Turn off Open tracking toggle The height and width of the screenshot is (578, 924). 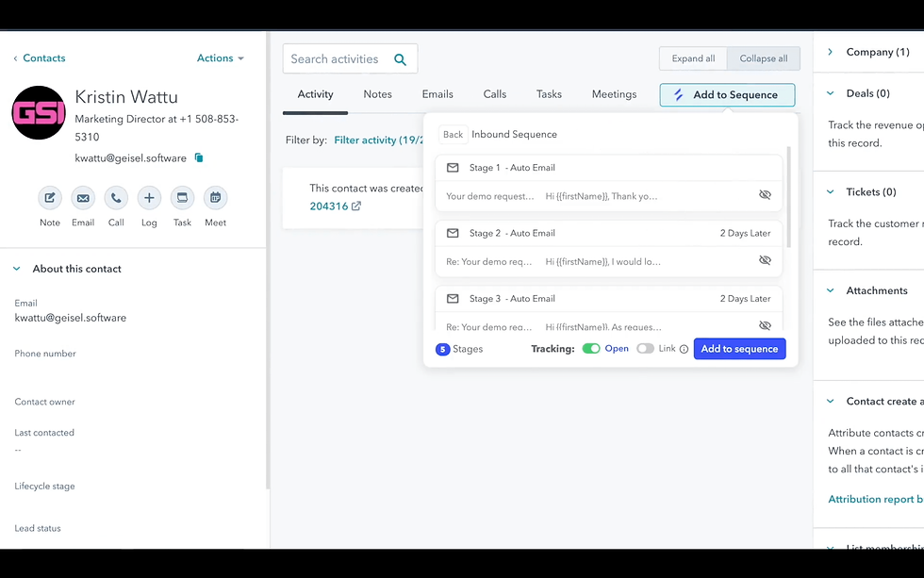click(591, 349)
